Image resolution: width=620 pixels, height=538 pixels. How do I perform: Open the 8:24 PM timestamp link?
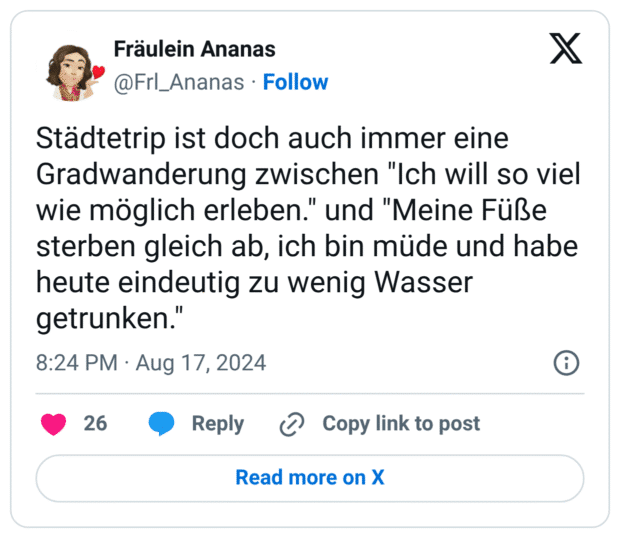coord(77,362)
